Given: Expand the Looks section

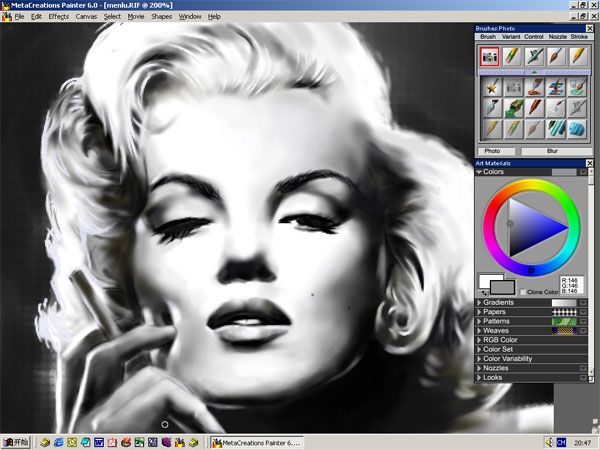Looking at the screenshot, I should (x=479, y=378).
